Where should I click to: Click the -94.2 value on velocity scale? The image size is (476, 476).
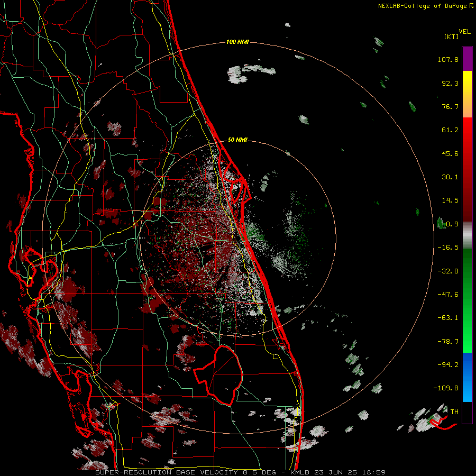point(448,364)
